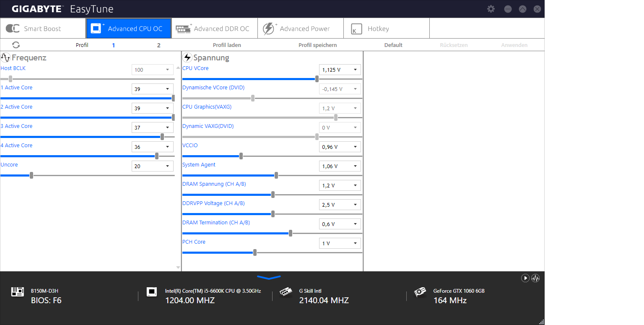Switch to the Smart Boost tab
This screenshot has width=644, height=325.
[43, 29]
